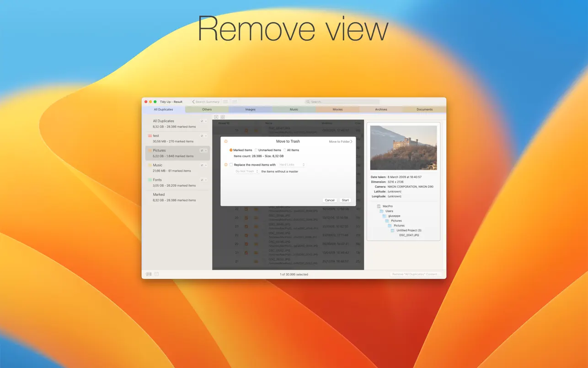Select the All Duplicates tab
This screenshot has height=368, width=588.
[163, 109]
